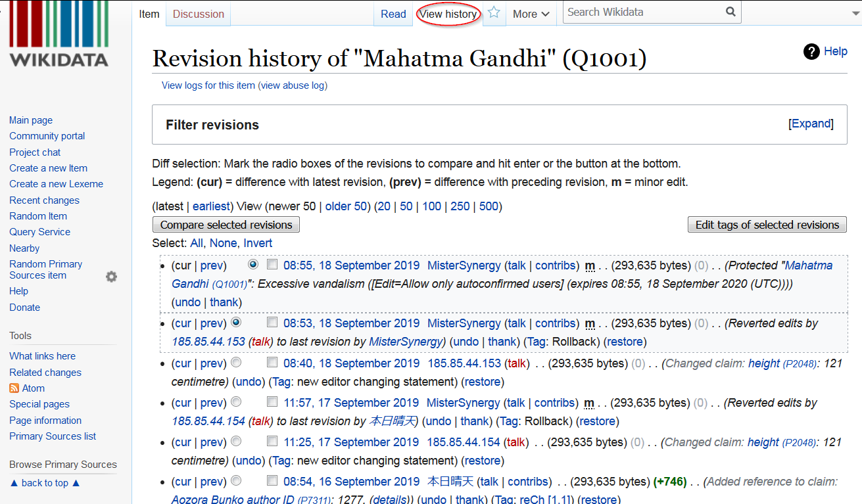
Task: Select radio for 08:55, 18 September 2019 revision
Action: (253, 265)
